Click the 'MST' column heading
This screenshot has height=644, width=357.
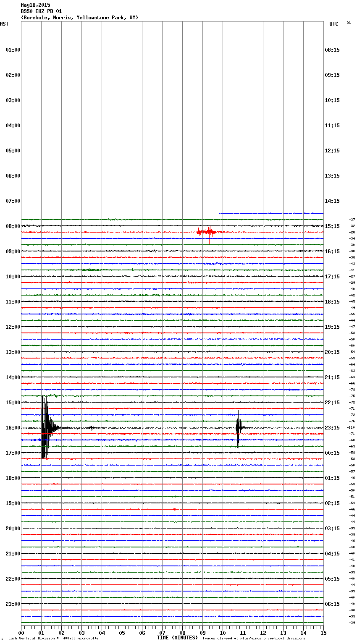[x=4, y=24]
